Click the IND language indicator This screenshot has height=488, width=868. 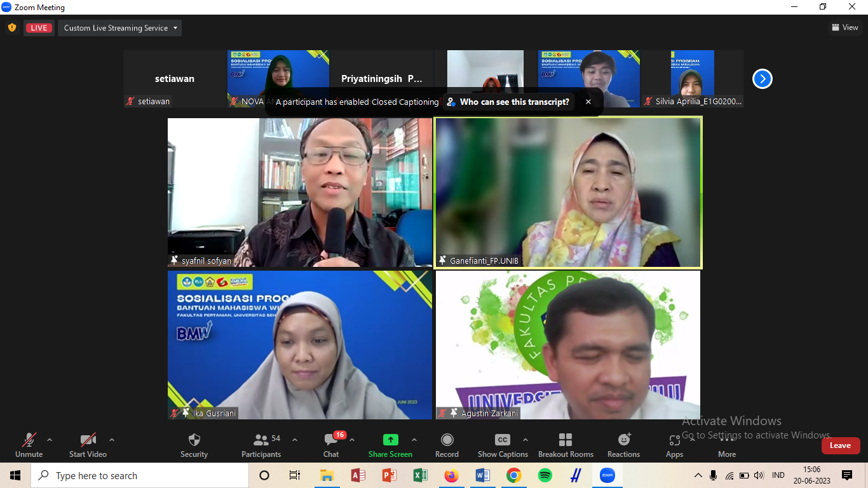click(x=778, y=475)
